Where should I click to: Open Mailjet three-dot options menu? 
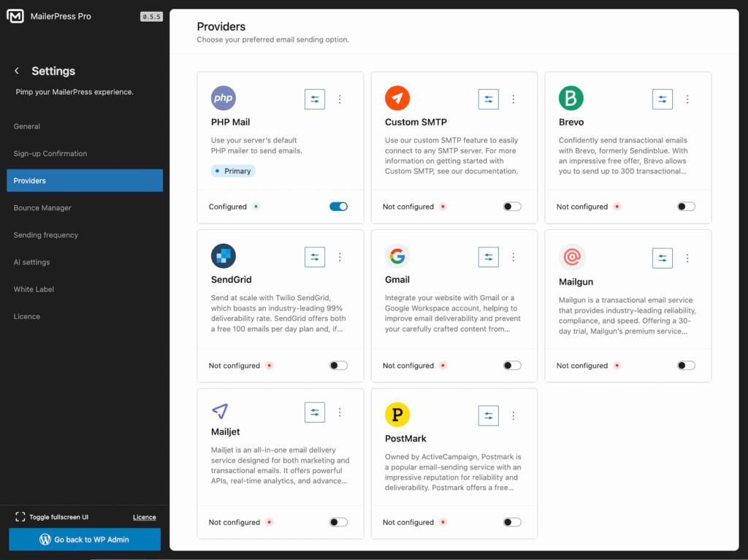tap(340, 412)
